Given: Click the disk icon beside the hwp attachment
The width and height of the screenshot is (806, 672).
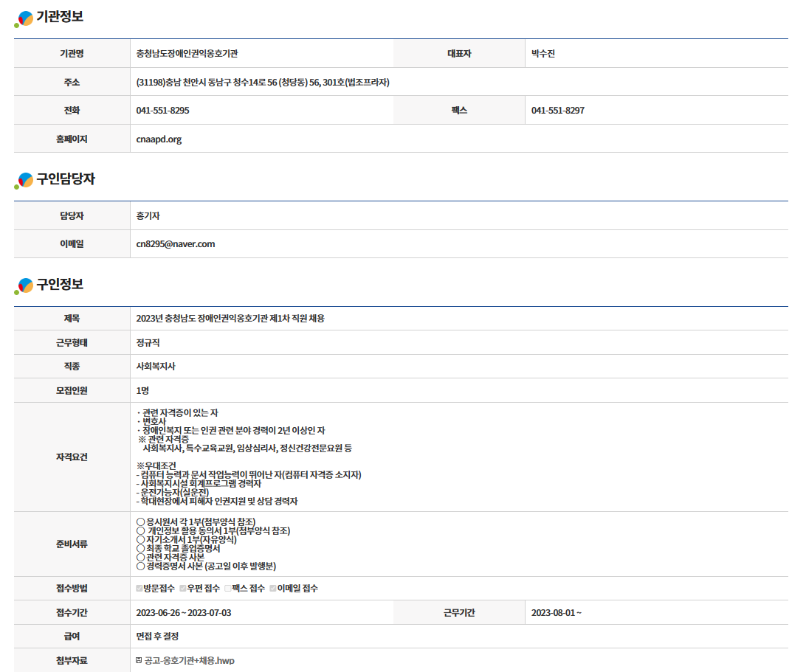Looking at the screenshot, I should (139, 660).
